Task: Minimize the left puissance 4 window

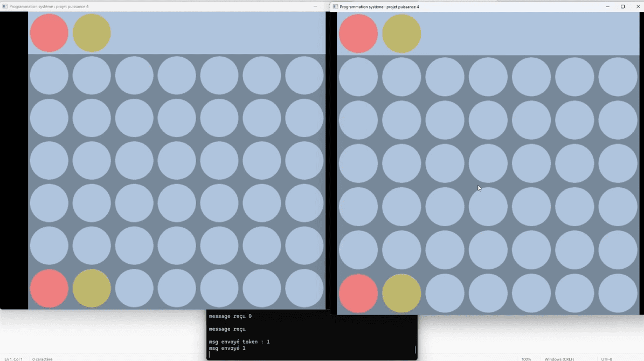Action: point(315,6)
